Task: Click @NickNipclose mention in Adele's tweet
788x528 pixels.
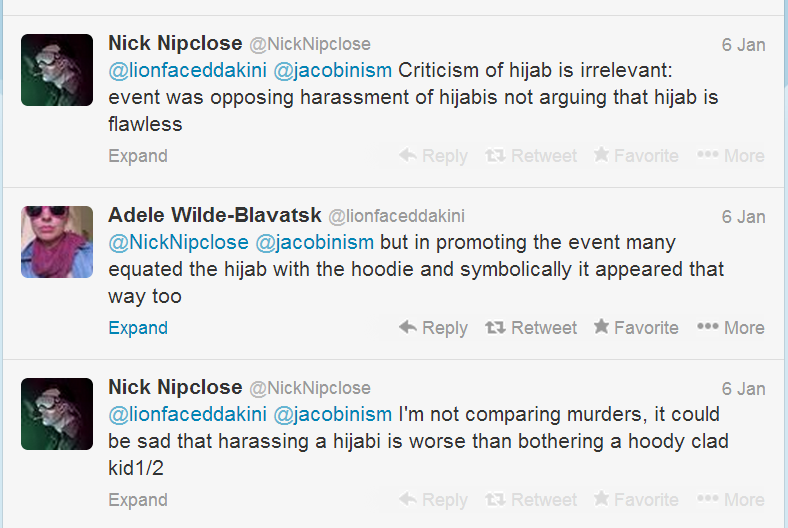Action: tap(178, 242)
